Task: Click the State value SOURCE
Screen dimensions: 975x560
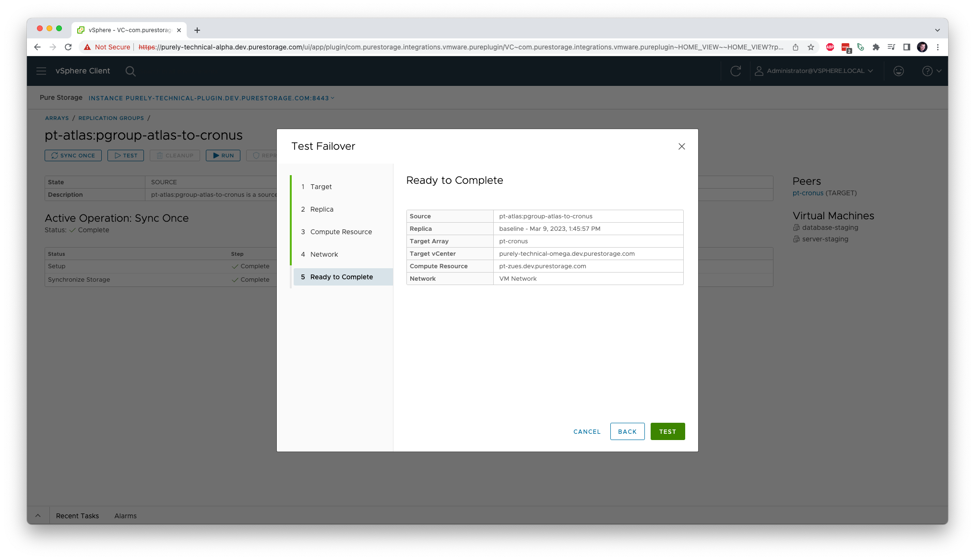Action: pos(164,182)
